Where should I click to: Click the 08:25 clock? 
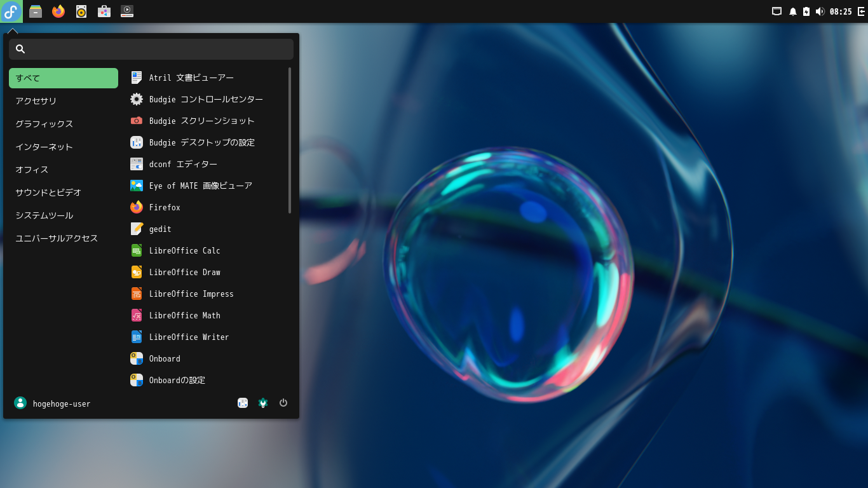tap(841, 11)
